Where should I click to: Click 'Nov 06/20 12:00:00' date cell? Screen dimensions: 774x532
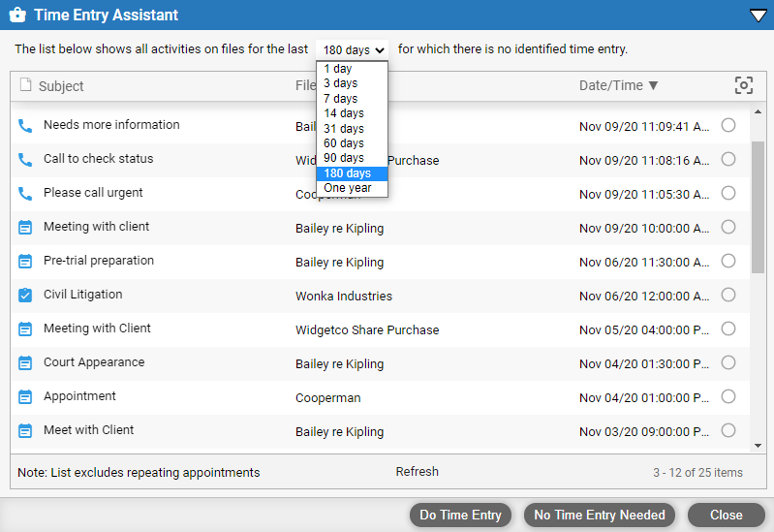(x=644, y=296)
